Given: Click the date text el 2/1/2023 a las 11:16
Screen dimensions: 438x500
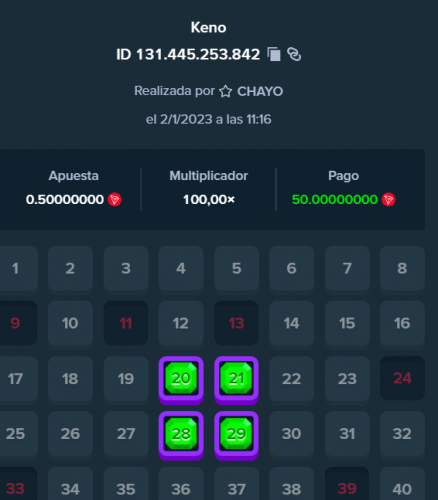Looking at the screenshot, I should click(209, 119).
